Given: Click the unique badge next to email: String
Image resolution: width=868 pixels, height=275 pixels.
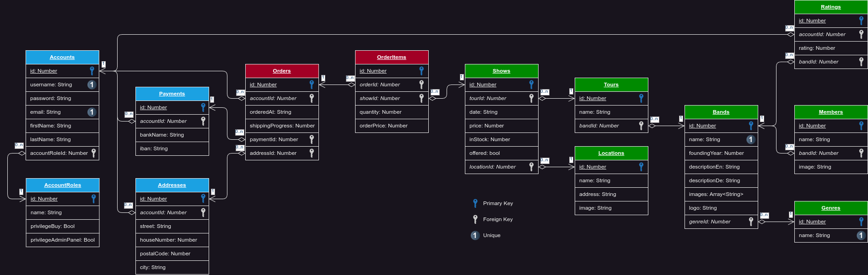Looking at the screenshot, I should [92, 112].
